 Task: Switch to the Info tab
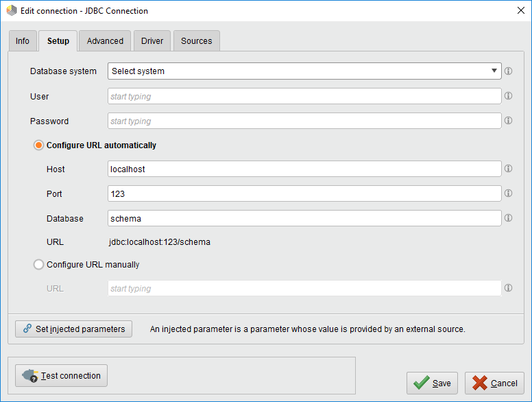tap(23, 41)
